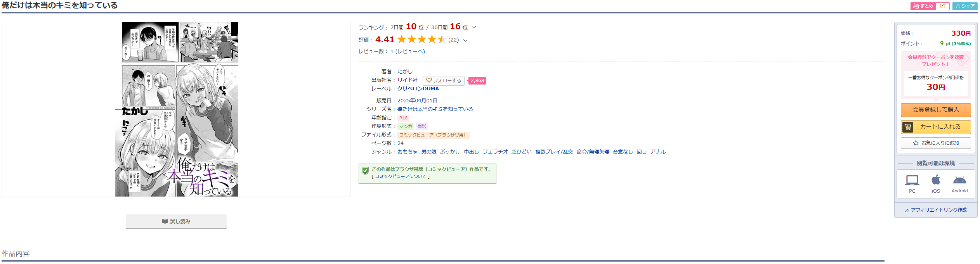
Task: Click the 作品内容 section heading
Action: (x=16, y=254)
